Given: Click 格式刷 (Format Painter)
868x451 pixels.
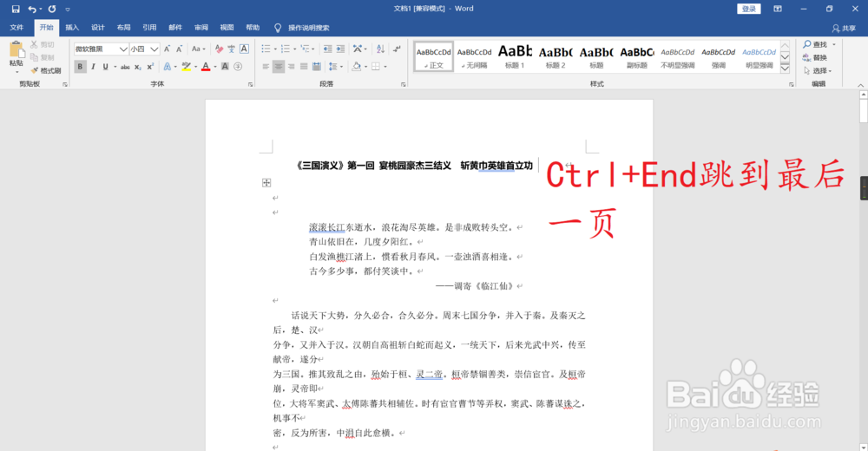Looking at the screenshot, I should pyautogui.click(x=46, y=70).
